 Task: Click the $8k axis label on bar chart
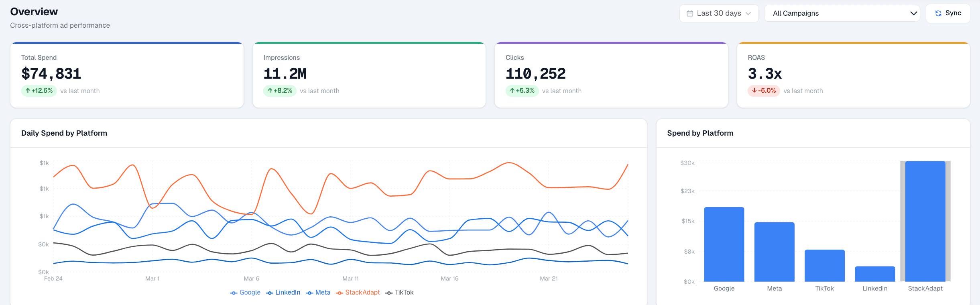pyautogui.click(x=689, y=252)
